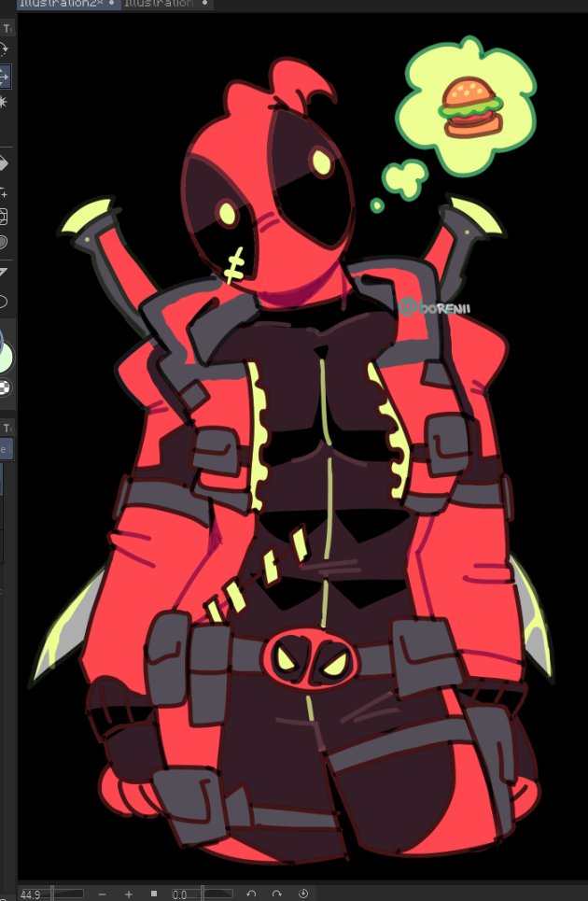Rotate canvas right with the clockwise arrow
Image resolution: width=588 pixels, height=901 pixels.
tap(277, 894)
